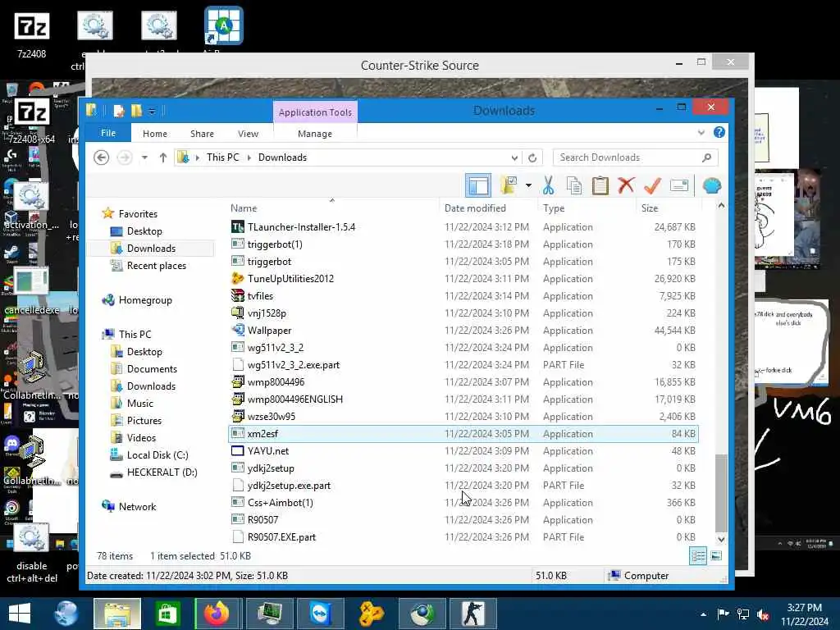The height and width of the screenshot is (630, 840).
Task: Open the Share ribbon tab
Action: [202, 134]
